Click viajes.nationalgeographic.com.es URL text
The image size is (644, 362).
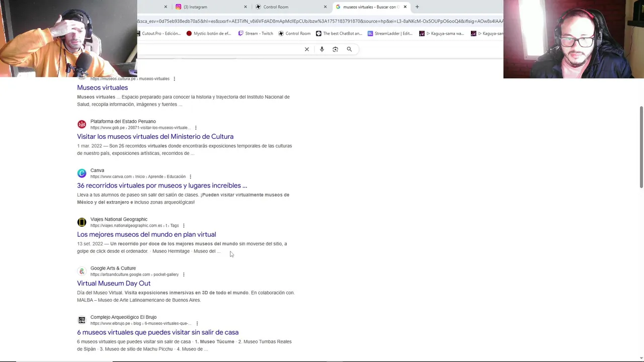click(x=134, y=226)
